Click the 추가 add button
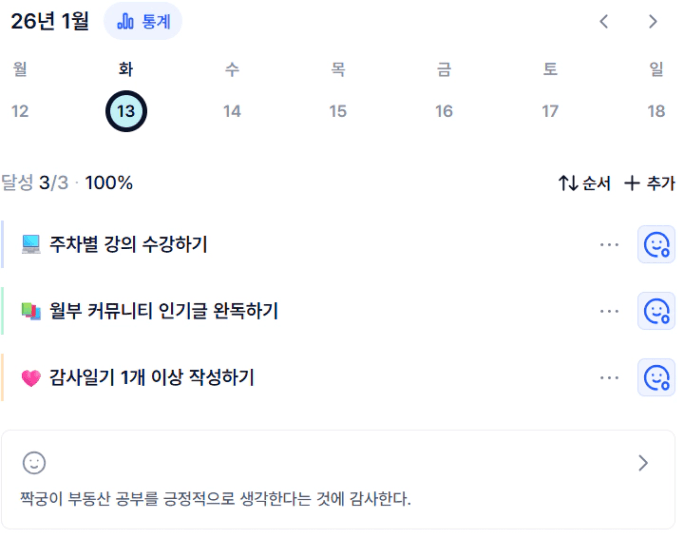This screenshot has height=538, width=684. coord(649,183)
